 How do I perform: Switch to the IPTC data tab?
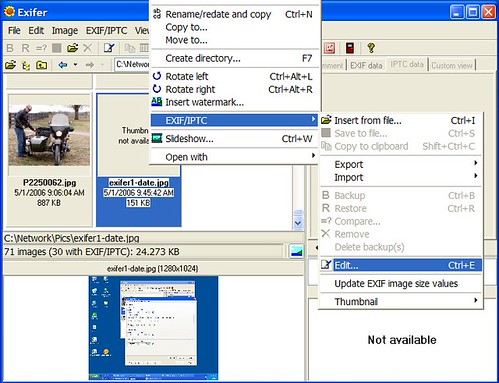[407, 64]
